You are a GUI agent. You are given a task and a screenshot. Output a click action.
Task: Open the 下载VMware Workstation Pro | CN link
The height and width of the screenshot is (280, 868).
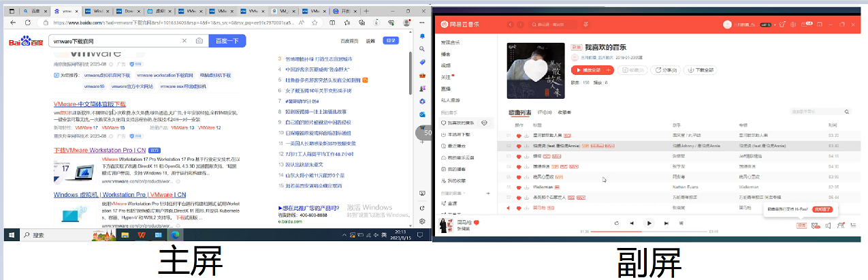(x=100, y=150)
